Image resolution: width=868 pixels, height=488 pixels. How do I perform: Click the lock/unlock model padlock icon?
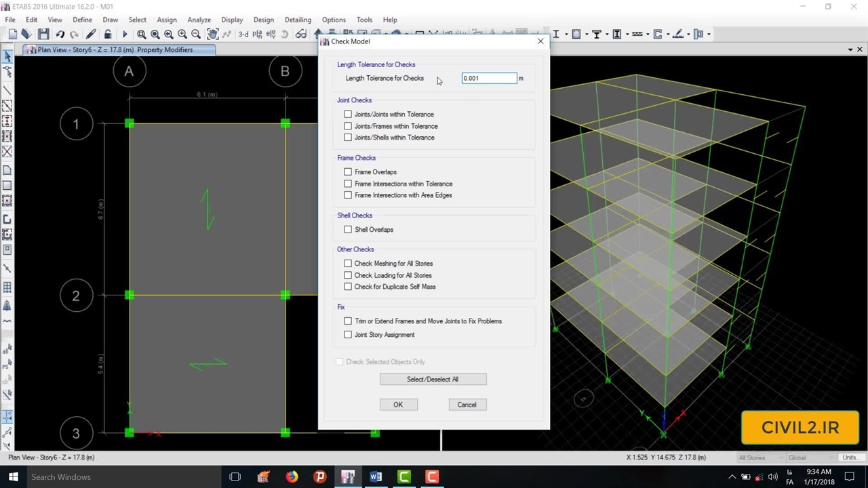point(107,34)
